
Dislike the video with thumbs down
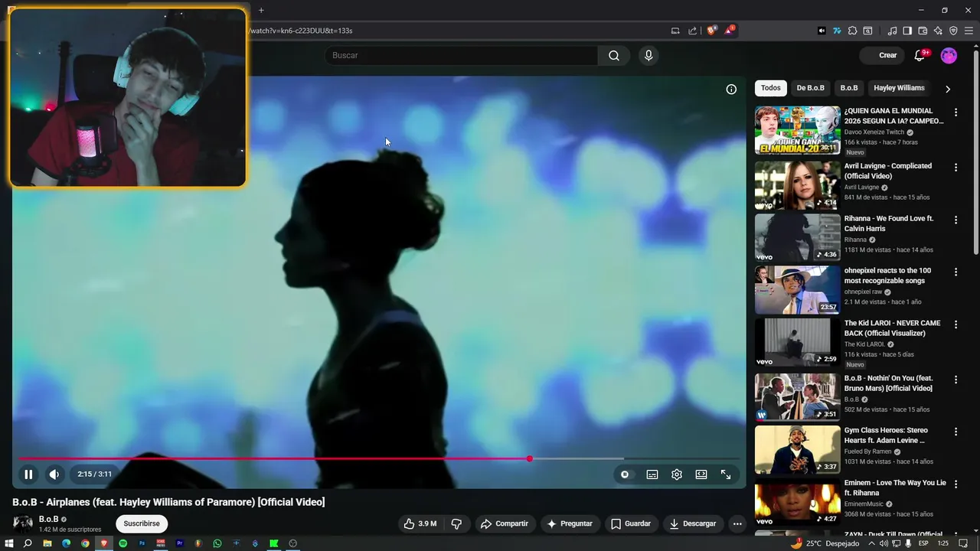456,523
